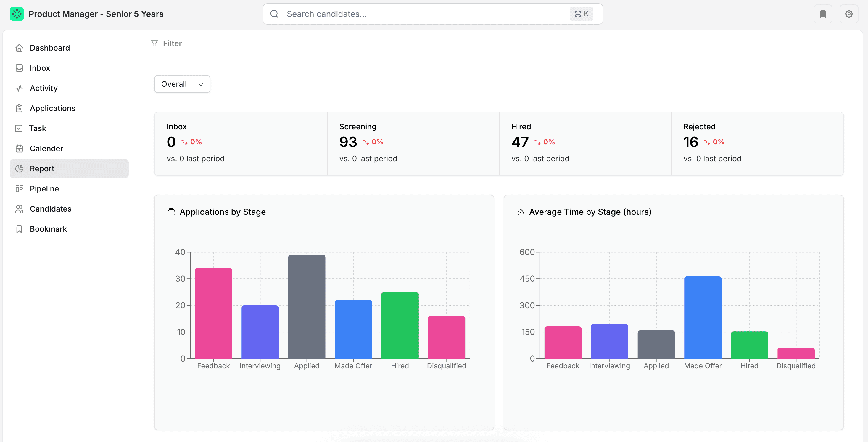Click Applications by Stage card icon
The width and height of the screenshot is (868, 442).
click(x=171, y=212)
